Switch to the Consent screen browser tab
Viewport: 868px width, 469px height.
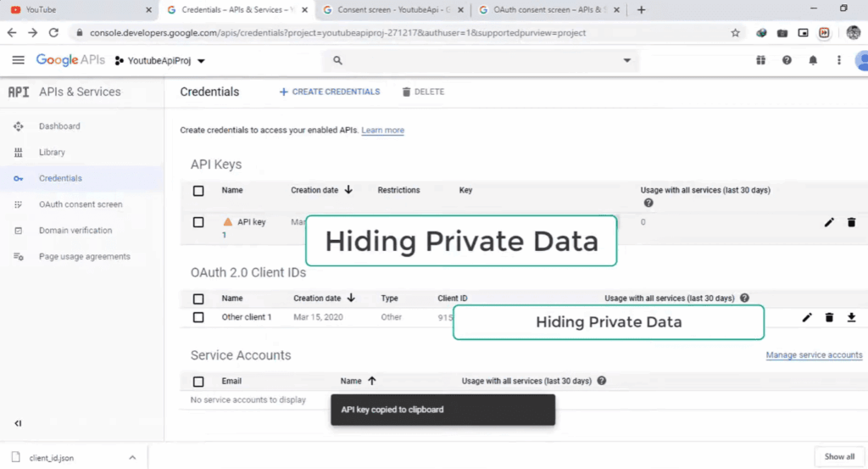393,9
